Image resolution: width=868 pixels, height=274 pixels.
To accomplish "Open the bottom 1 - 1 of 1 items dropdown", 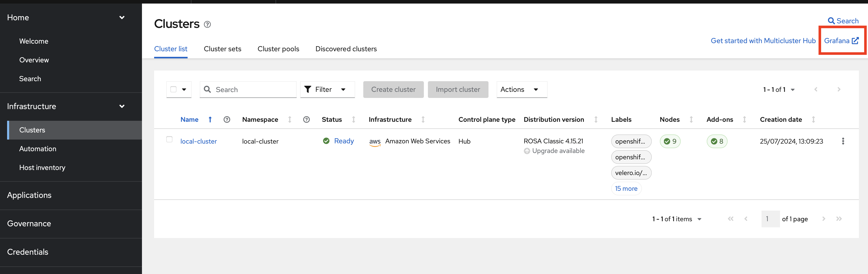I will pyautogui.click(x=677, y=219).
